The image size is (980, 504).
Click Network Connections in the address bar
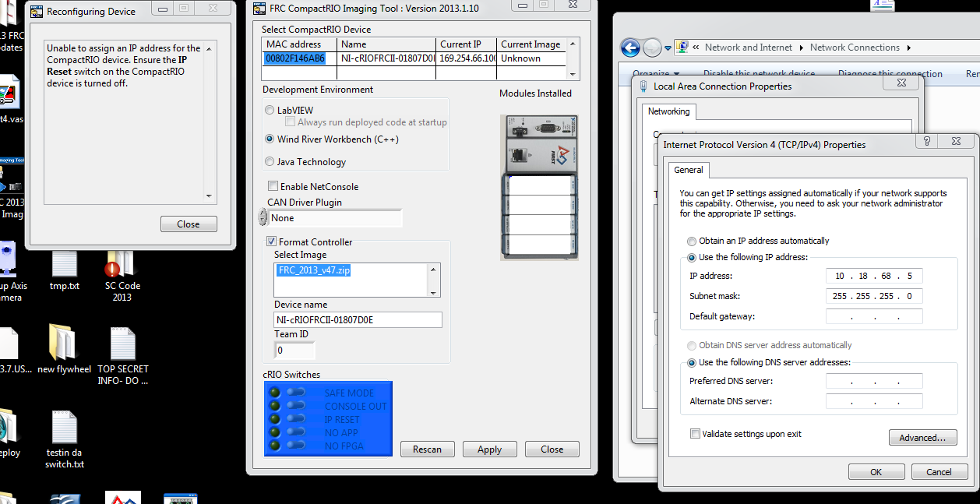pos(855,48)
